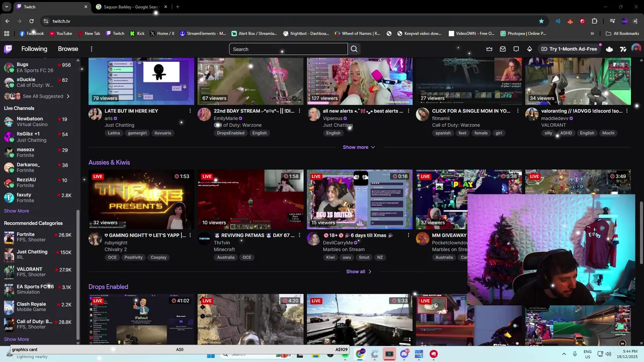Open the more options kebab next to Browse

coord(92,49)
